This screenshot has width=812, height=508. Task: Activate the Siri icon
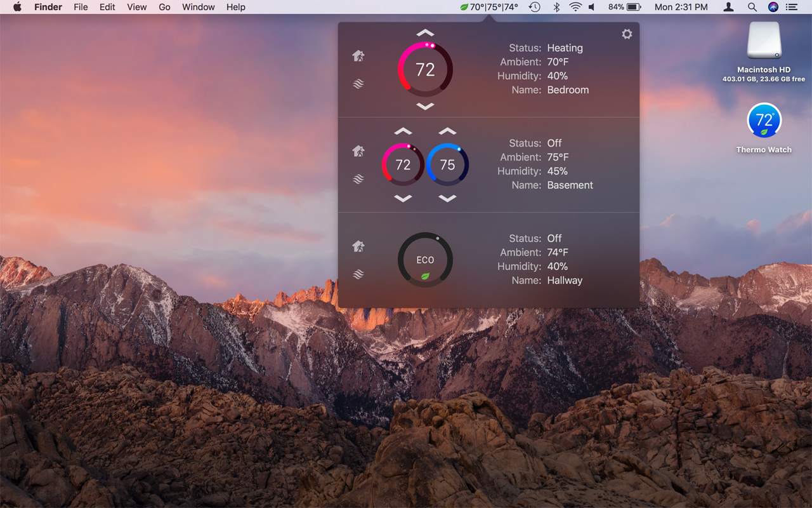tap(773, 7)
